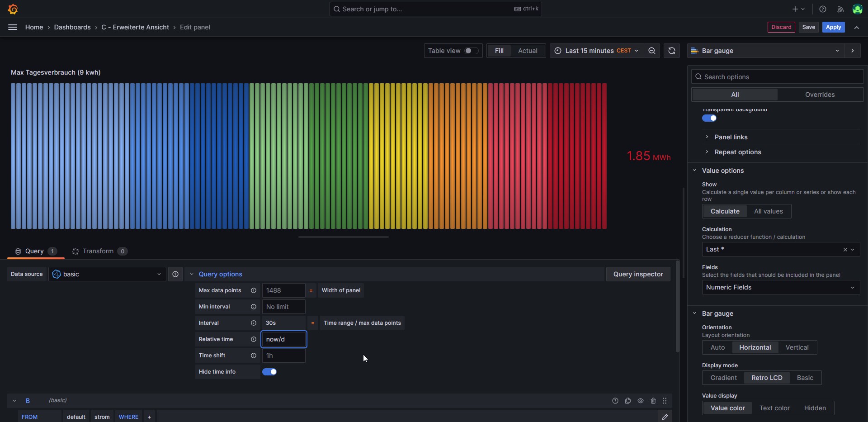Delete query B with trash icon
The image size is (868, 422).
[653, 401]
